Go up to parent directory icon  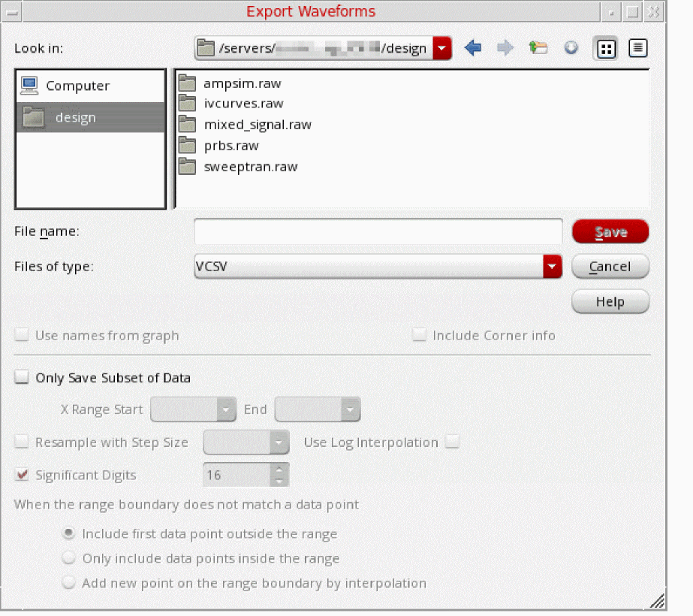click(x=538, y=48)
